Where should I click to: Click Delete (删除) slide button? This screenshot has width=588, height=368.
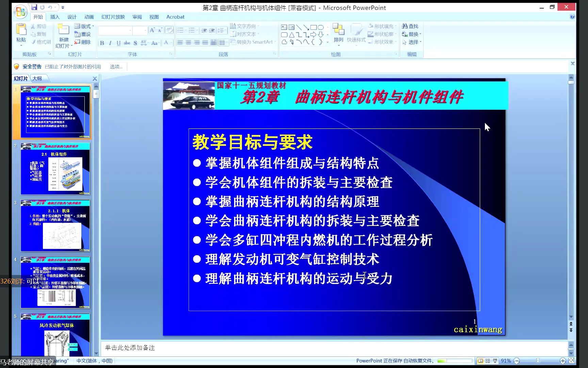[83, 42]
